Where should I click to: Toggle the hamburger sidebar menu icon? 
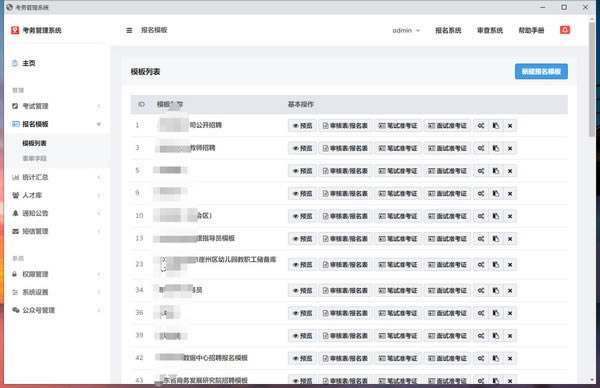coord(129,30)
